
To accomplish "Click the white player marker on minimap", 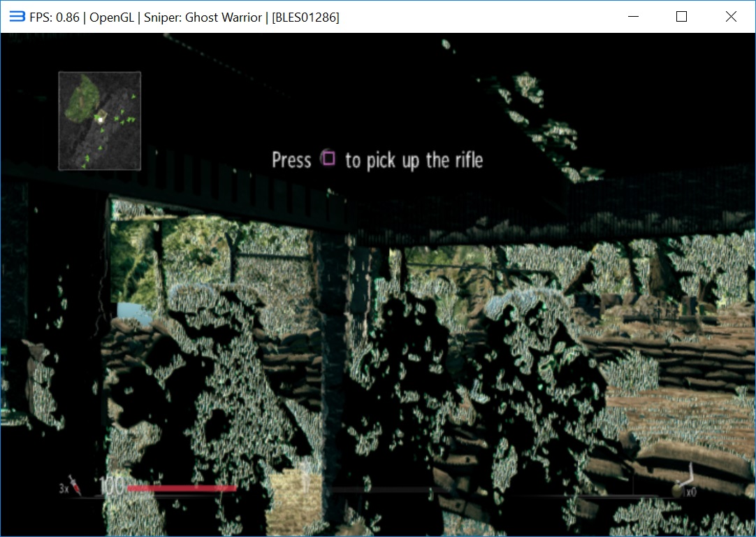I will pyautogui.click(x=101, y=120).
